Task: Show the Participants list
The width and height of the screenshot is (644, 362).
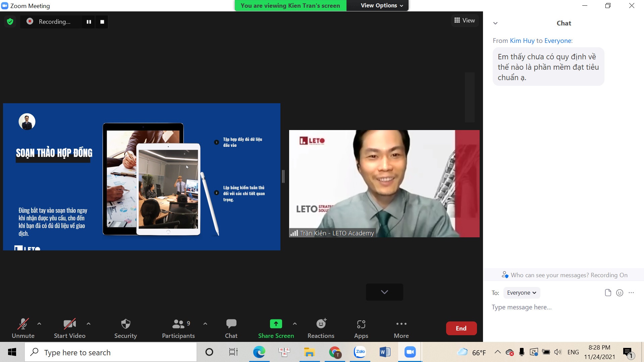Action: (x=178, y=328)
